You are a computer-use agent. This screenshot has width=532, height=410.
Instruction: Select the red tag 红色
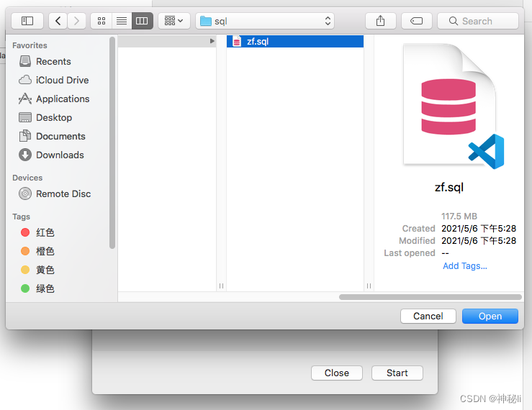coord(45,232)
